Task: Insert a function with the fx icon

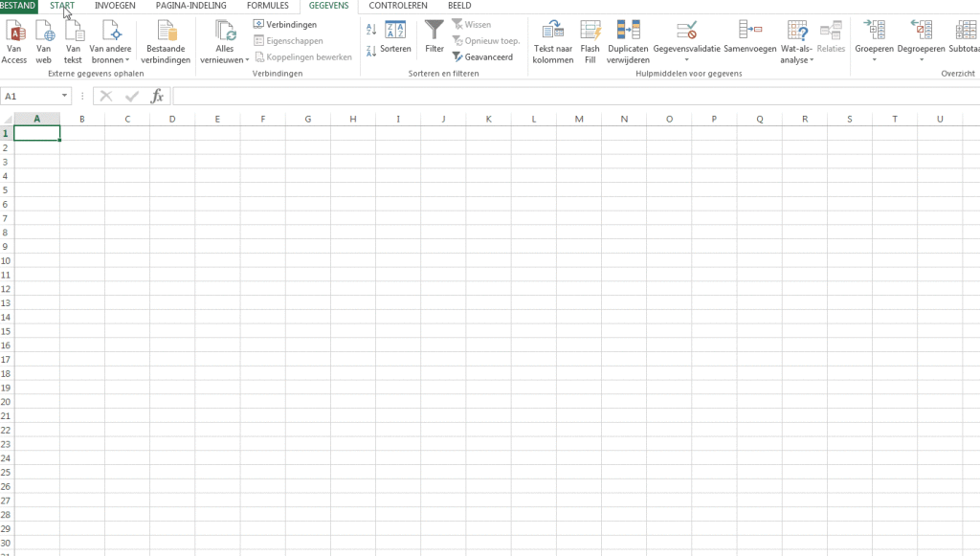Action: tap(156, 95)
